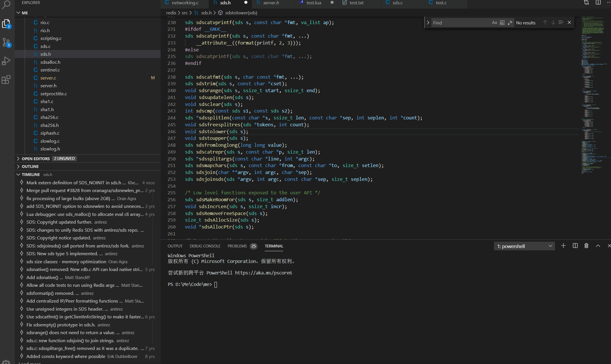Split the terminal pane
611x364 pixels.
click(x=575, y=246)
